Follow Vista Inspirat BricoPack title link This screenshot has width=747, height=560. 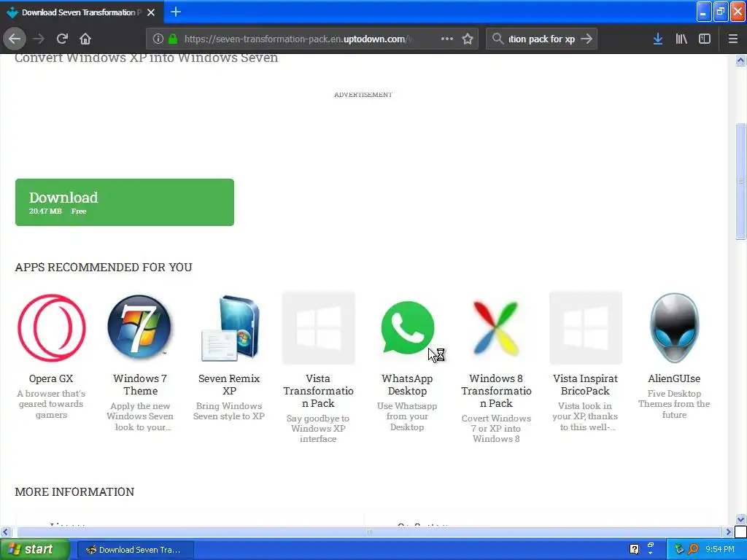tap(586, 385)
